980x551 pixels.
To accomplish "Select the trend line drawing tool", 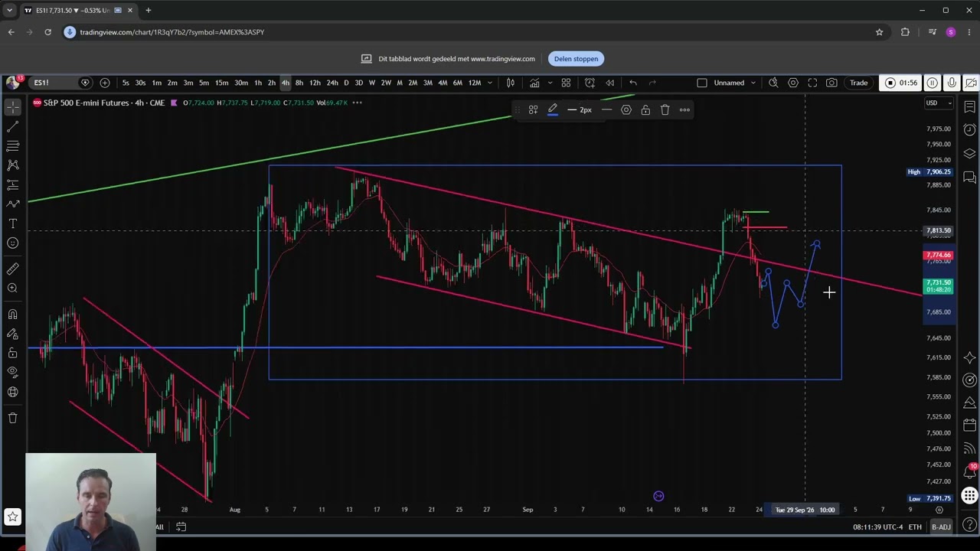I will (x=13, y=126).
